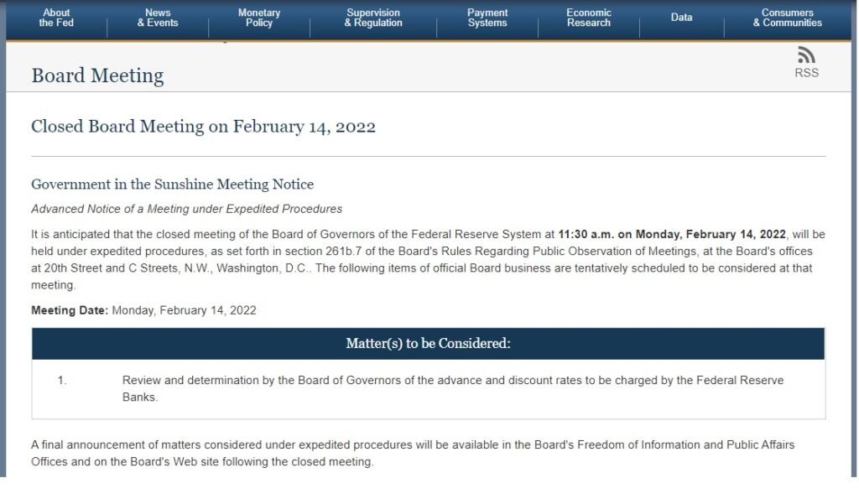The height and width of the screenshot is (504, 859).
Task: Click matter item number 1 in table
Action: coord(62,380)
